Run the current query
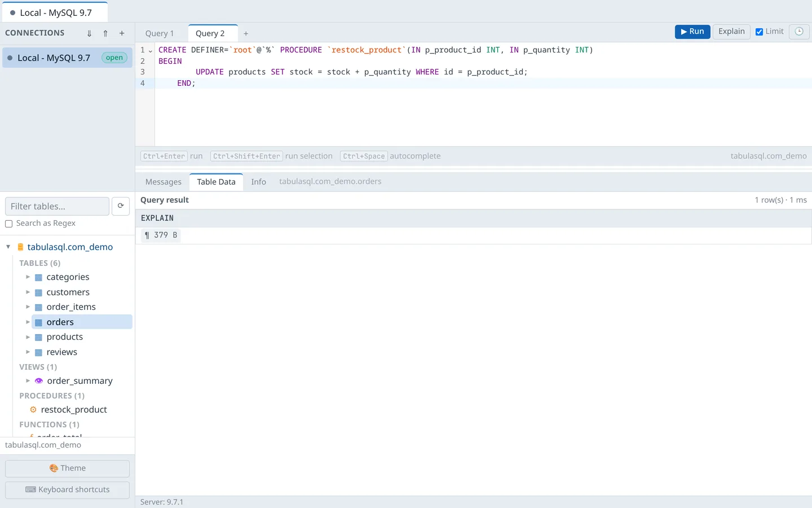Screen dimensions: 812x508 point(692,32)
